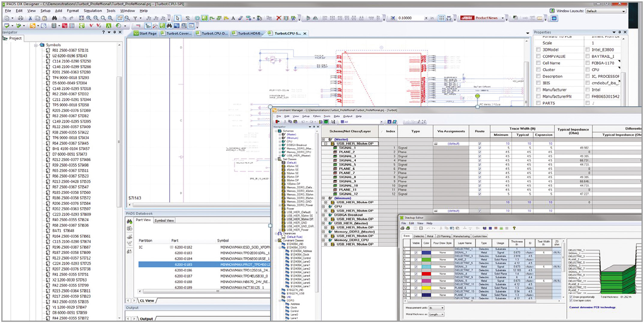Switch to the Start Page tab
Viewport: 644px width, 323px height.
click(x=145, y=33)
